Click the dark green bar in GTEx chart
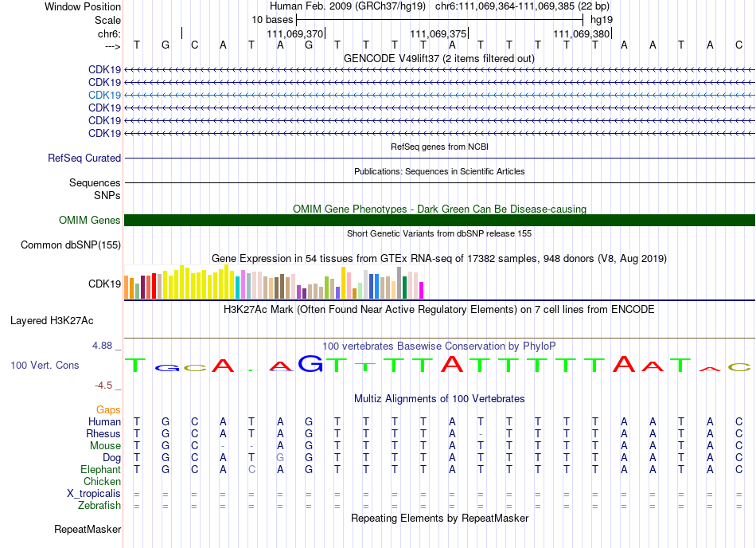The width and height of the screenshot is (756, 548). [404, 288]
